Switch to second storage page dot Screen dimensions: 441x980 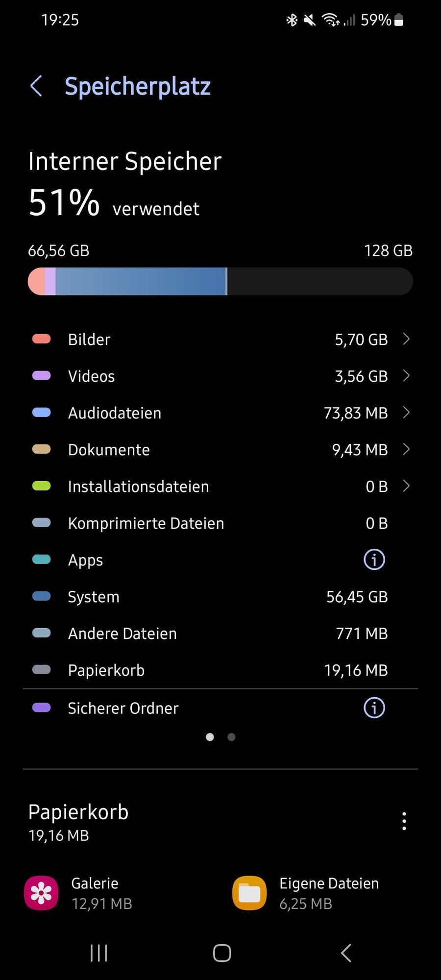point(232,737)
